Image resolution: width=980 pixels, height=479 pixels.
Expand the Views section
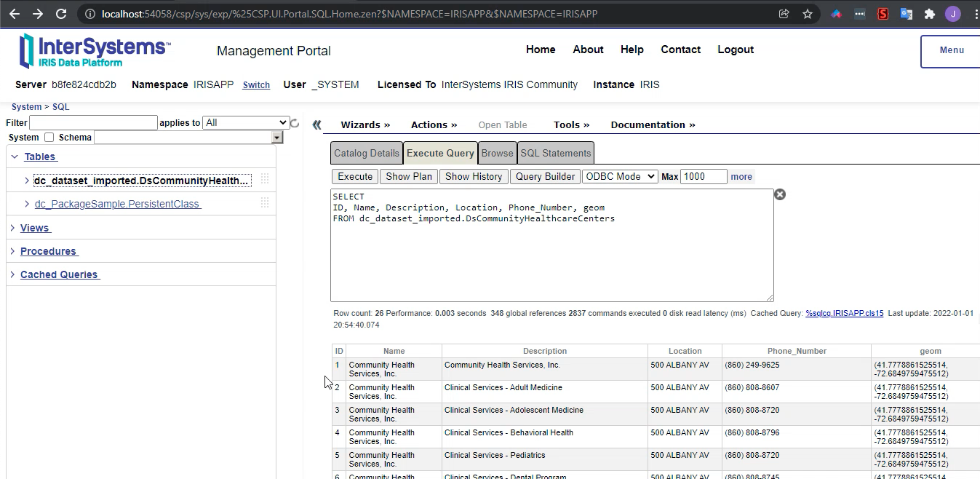[12, 228]
